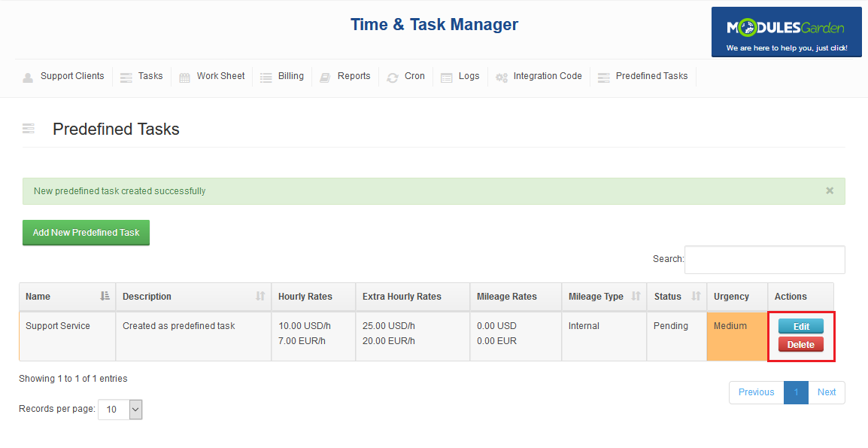Click the 0.00 EUR mileage rate

point(496,341)
